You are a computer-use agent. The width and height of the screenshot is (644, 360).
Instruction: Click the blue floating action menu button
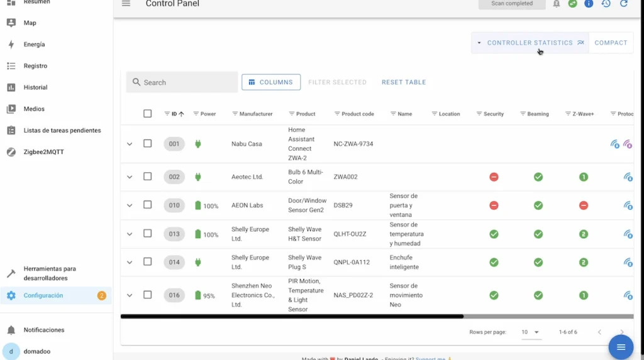pyautogui.click(x=621, y=347)
